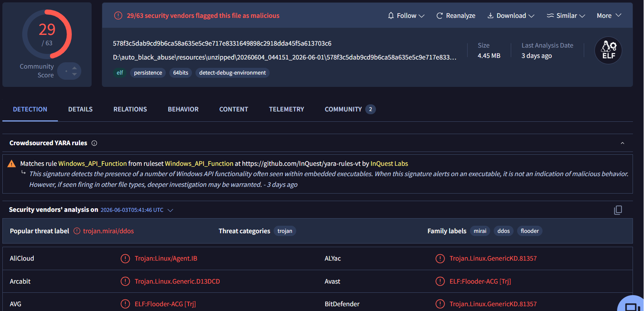
Task: Click the Download arrow icon
Action: (490, 15)
